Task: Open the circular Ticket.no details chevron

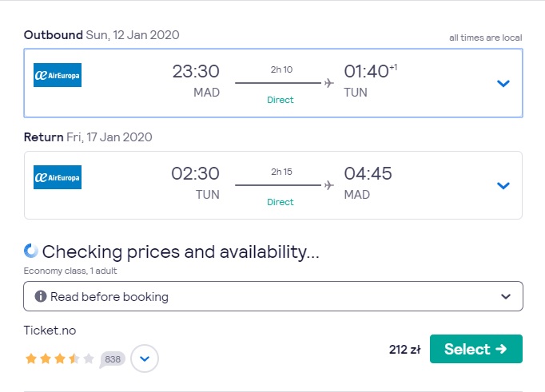Action: click(145, 358)
